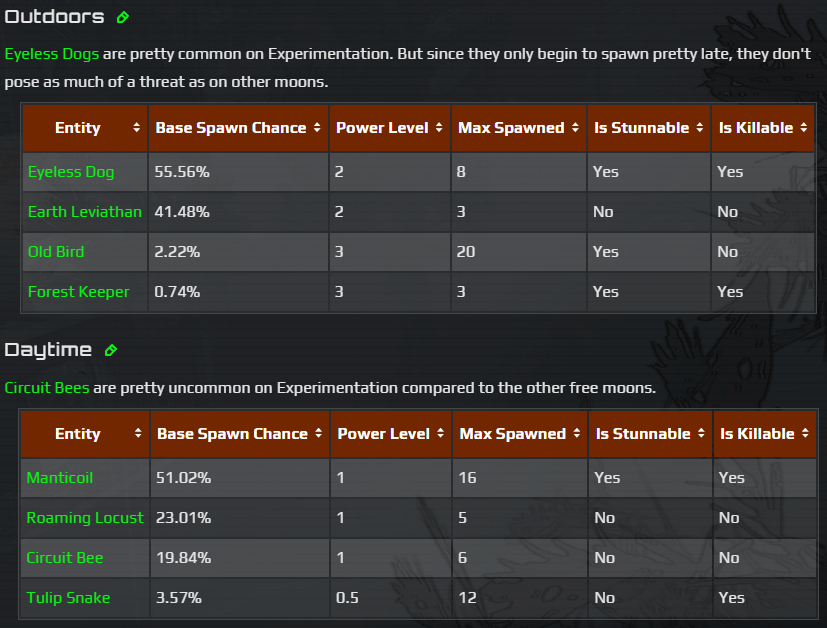
Task: Follow the Tulip Snake link
Action: click(x=68, y=598)
